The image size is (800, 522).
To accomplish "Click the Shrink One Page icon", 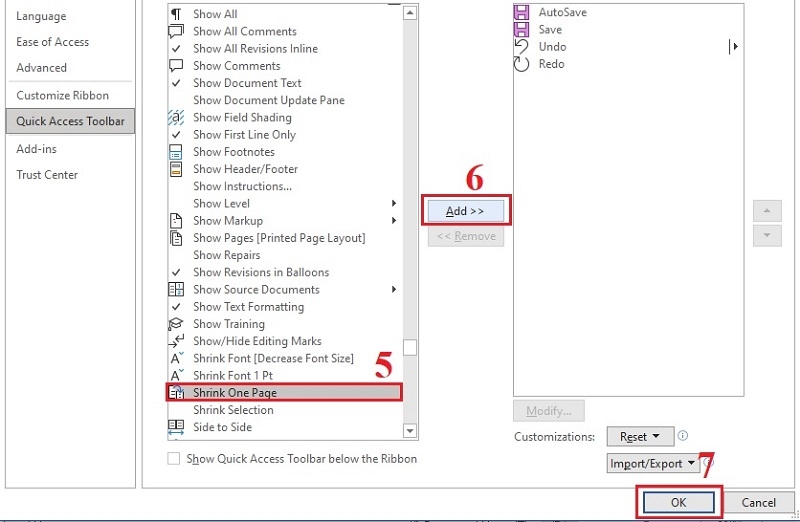I will (x=176, y=392).
